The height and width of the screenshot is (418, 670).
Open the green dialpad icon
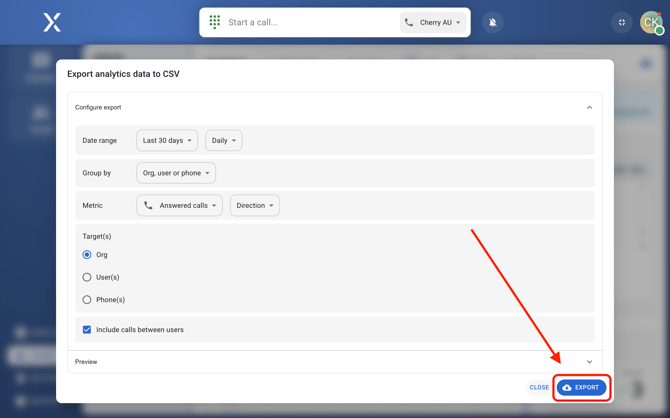215,22
